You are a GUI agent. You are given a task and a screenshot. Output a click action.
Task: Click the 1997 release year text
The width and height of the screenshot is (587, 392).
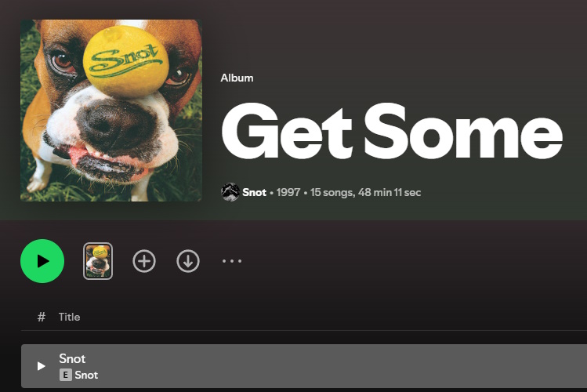coord(288,192)
